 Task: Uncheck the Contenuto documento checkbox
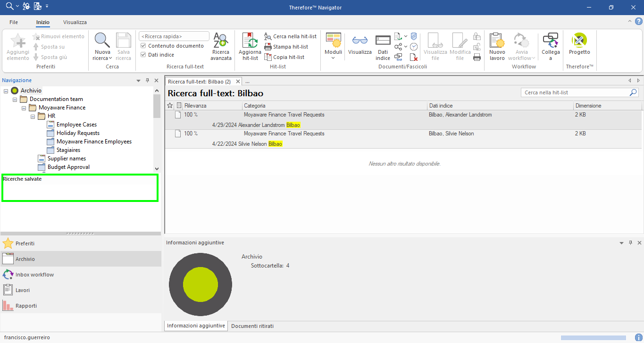point(143,46)
